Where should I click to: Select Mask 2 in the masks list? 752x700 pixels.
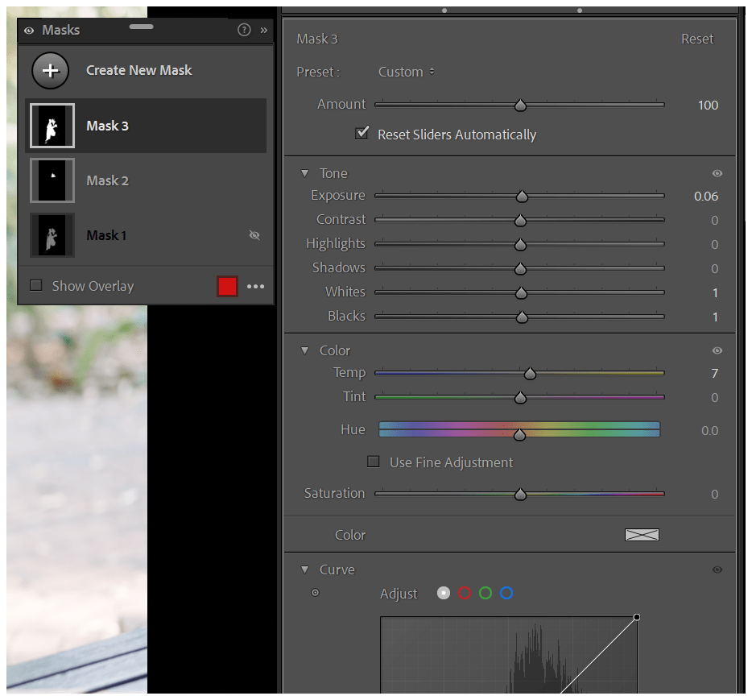point(108,180)
